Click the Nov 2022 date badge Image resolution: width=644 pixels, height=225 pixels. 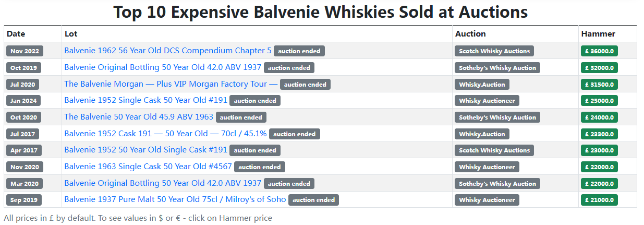tap(25, 51)
